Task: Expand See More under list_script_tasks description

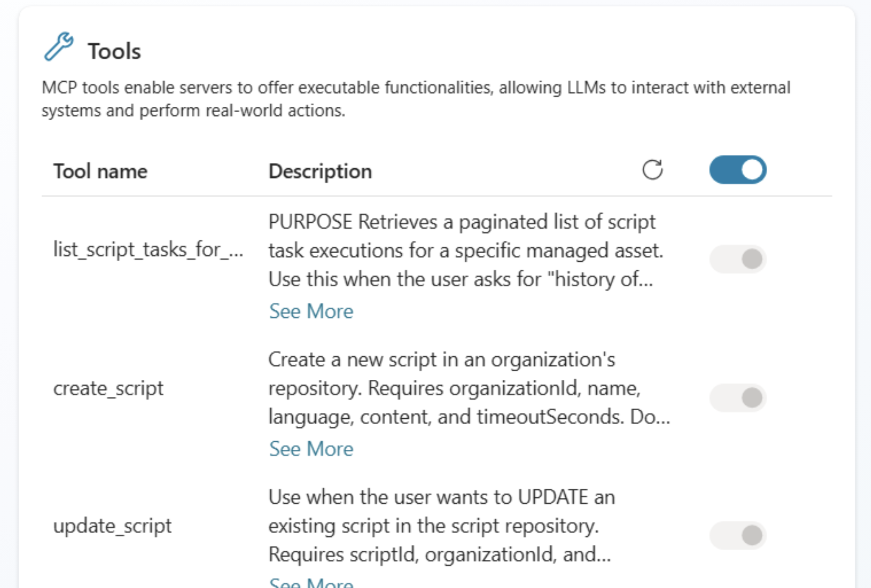Action: point(311,311)
